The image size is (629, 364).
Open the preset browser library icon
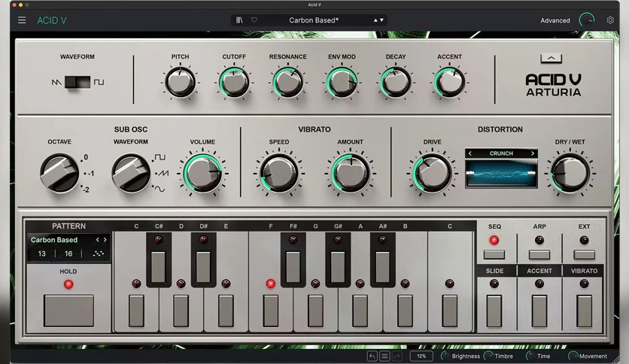pos(239,20)
